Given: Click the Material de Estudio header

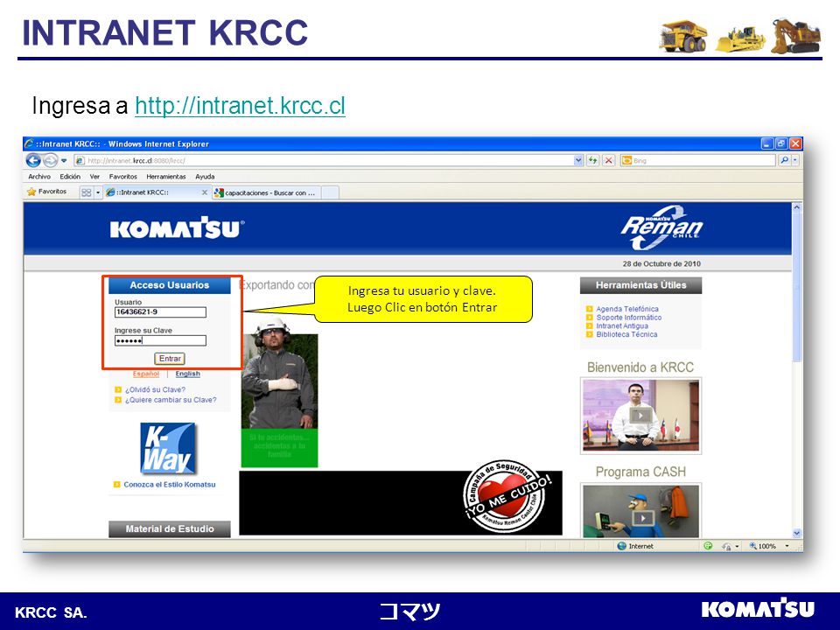Looking at the screenshot, I should 169,528.
